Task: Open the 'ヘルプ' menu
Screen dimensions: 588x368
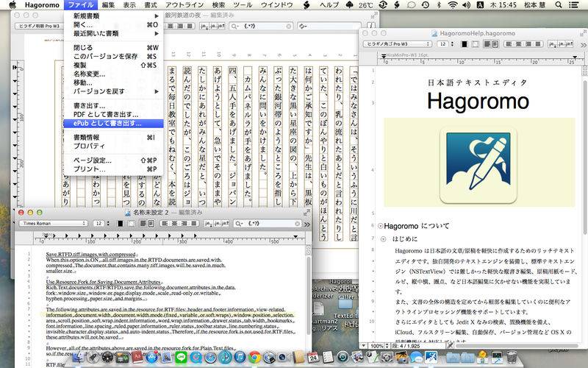Action: (x=329, y=5)
